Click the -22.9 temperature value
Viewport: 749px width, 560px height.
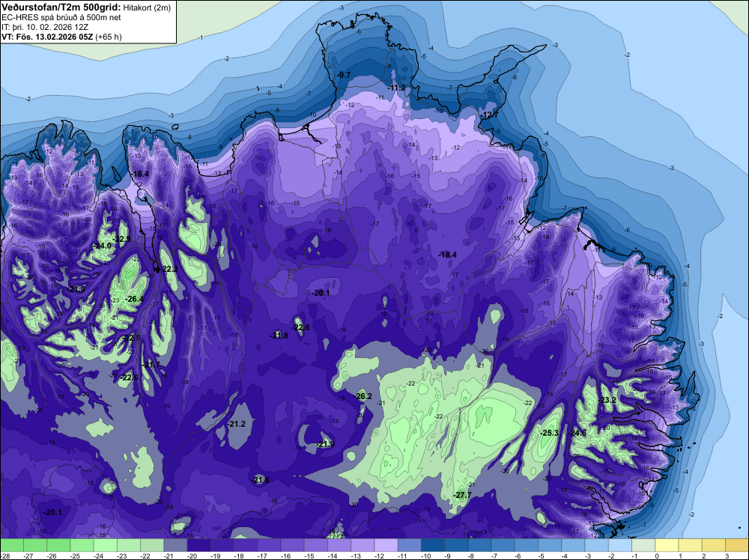[121, 239]
